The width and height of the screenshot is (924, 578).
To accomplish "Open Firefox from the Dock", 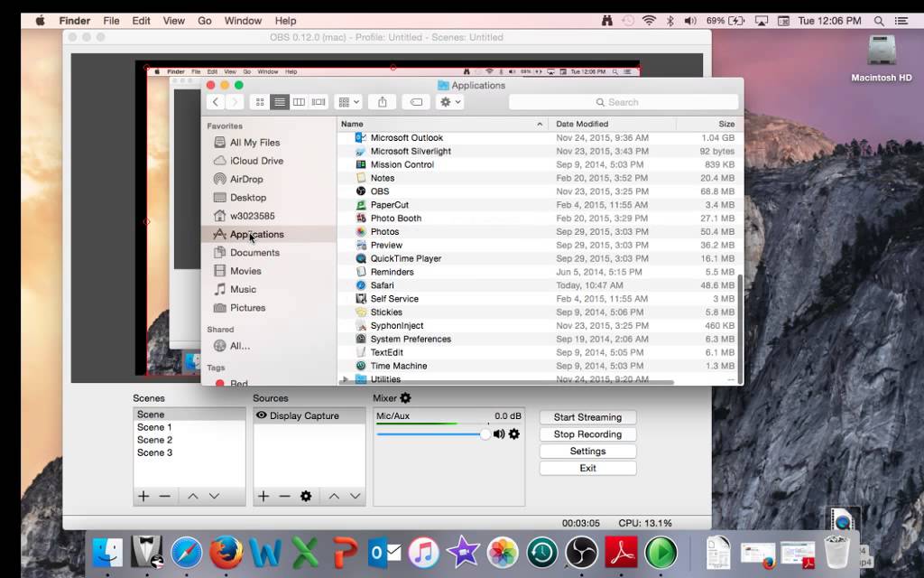I will pyautogui.click(x=226, y=553).
